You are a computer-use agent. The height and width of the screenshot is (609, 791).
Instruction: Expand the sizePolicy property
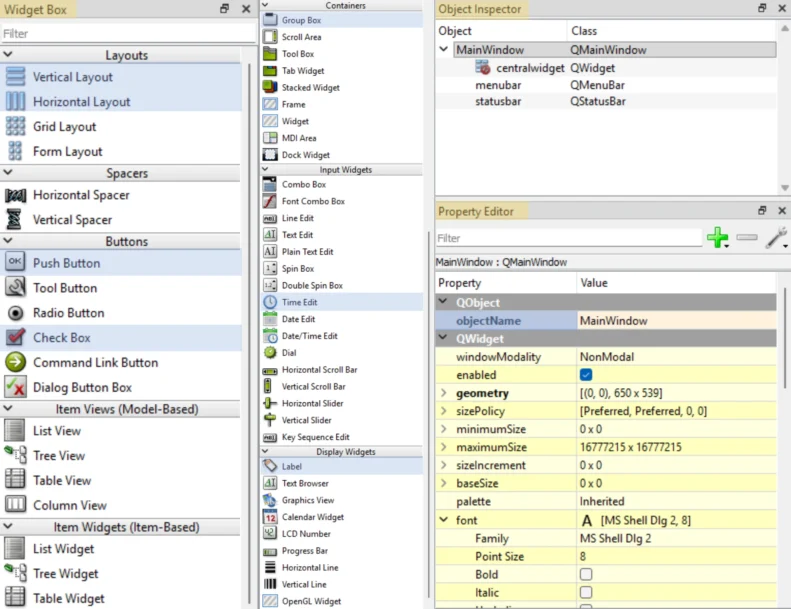click(x=443, y=411)
